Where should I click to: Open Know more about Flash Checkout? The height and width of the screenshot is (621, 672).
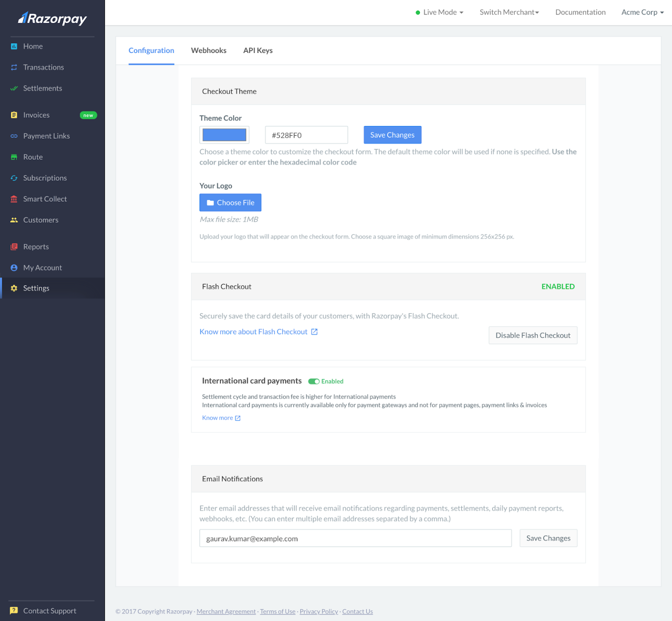click(253, 331)
